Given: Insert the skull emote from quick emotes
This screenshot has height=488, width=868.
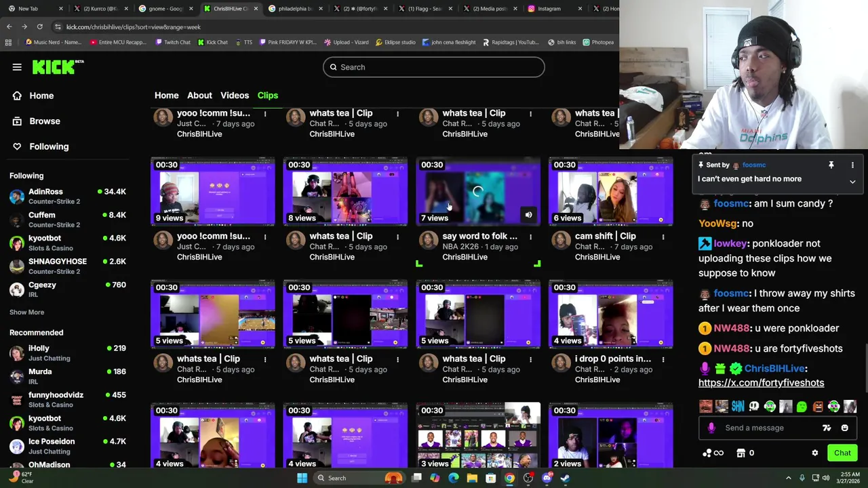Looking at the screenshot, I should pyautogui.click(x=753, y=407).
